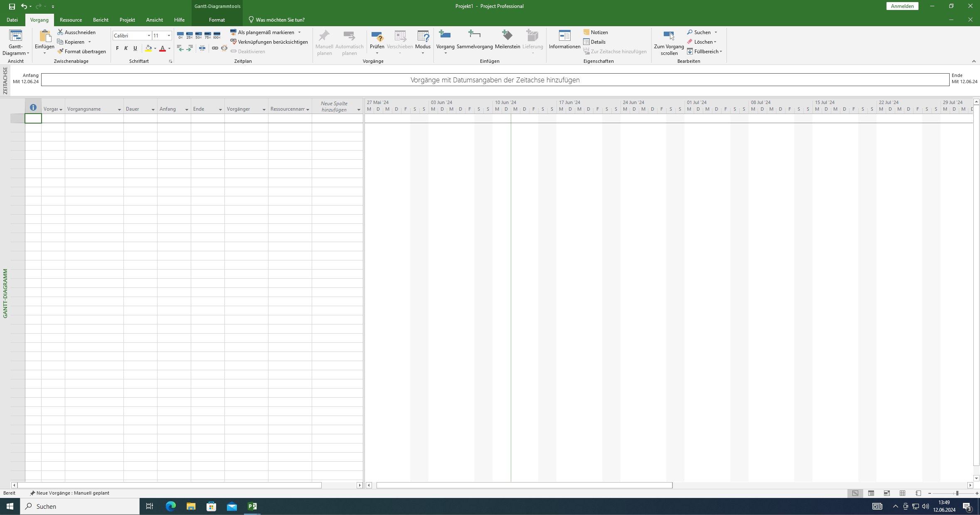Image resolution: width=980 pixels, height=515 pixels.
Task: Expand Vorgangsname column filter arrow
Action: [x=119, y=109]
